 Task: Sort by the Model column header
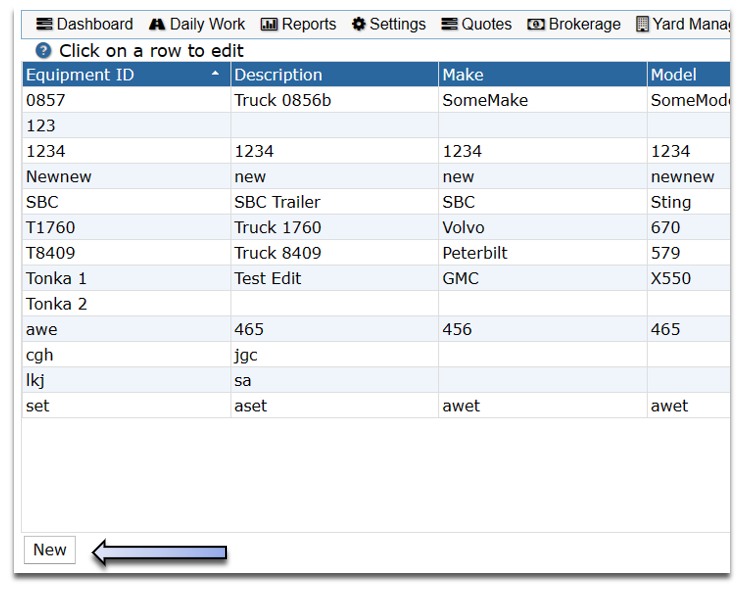[x=689, y=74]
